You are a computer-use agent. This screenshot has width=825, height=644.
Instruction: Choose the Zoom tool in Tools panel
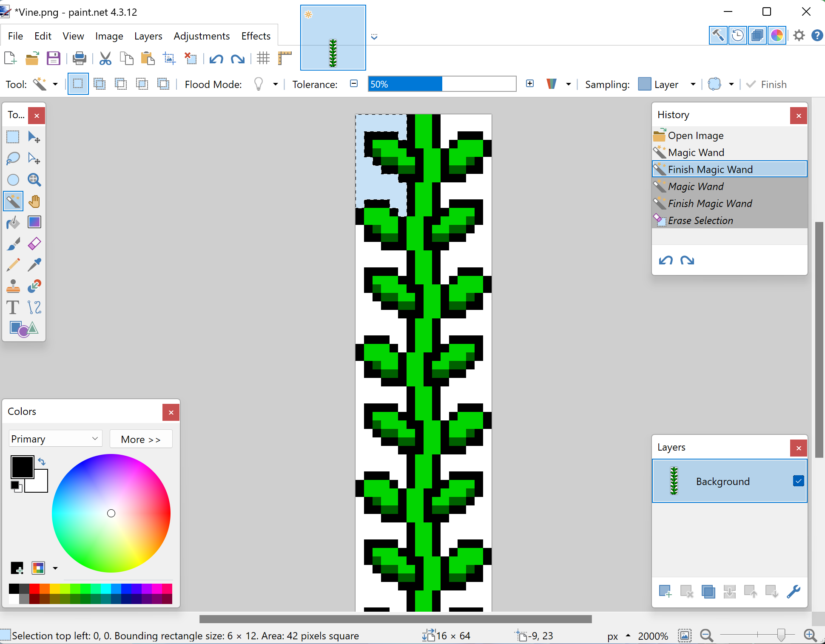pos(34,180)
